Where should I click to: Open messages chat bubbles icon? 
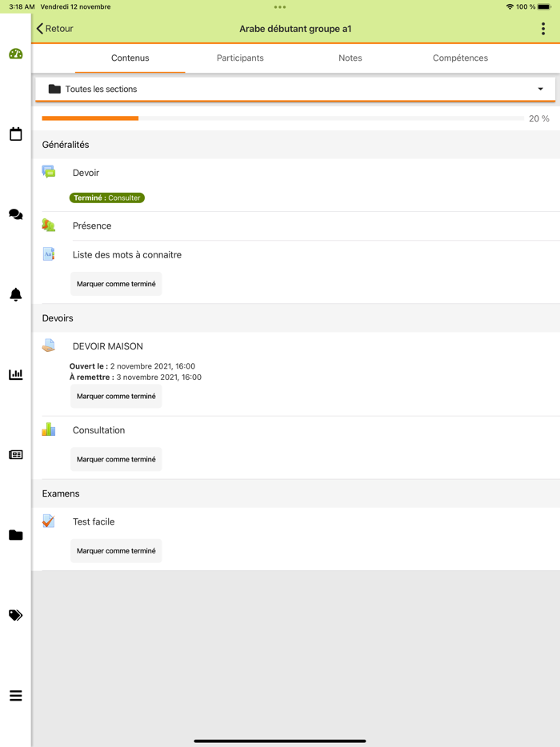(15, 214)
